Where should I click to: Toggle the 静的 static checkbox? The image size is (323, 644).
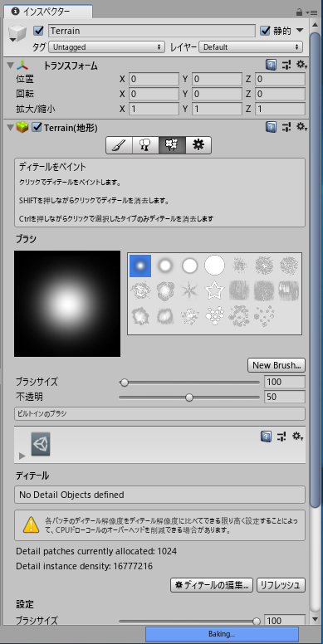(265, 31)
